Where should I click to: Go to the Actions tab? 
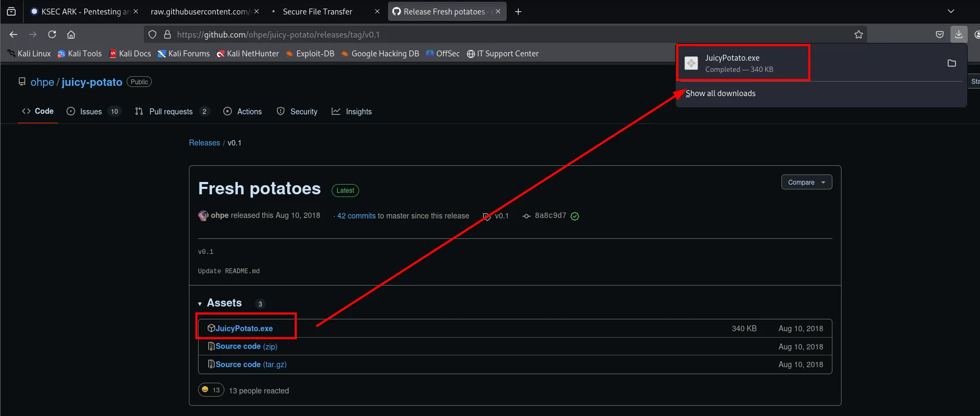243,112
